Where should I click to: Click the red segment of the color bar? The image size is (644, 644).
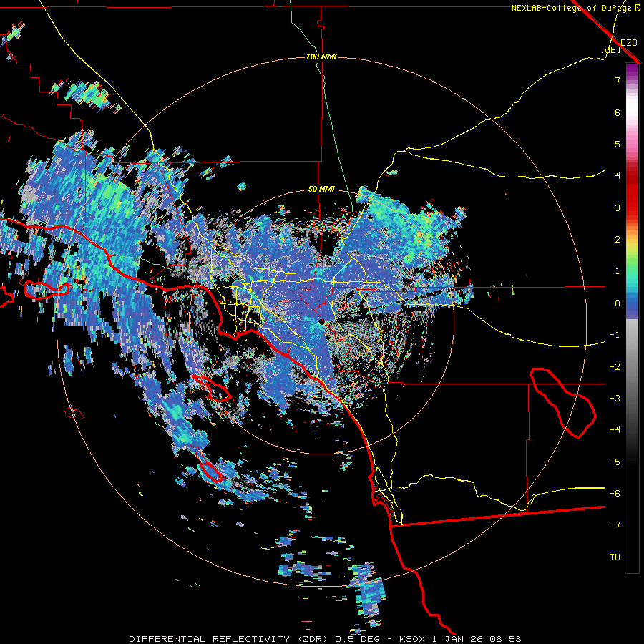point(632,193)
